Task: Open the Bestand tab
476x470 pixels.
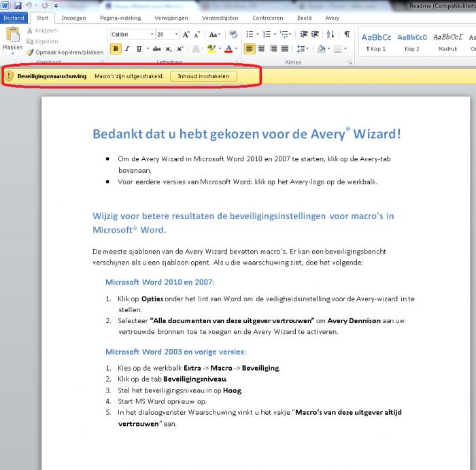Action: (14, 18)
